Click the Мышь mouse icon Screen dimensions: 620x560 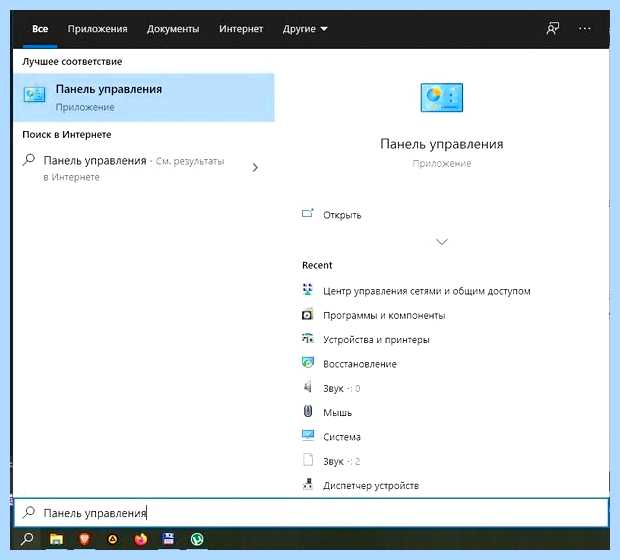point(308,411)
